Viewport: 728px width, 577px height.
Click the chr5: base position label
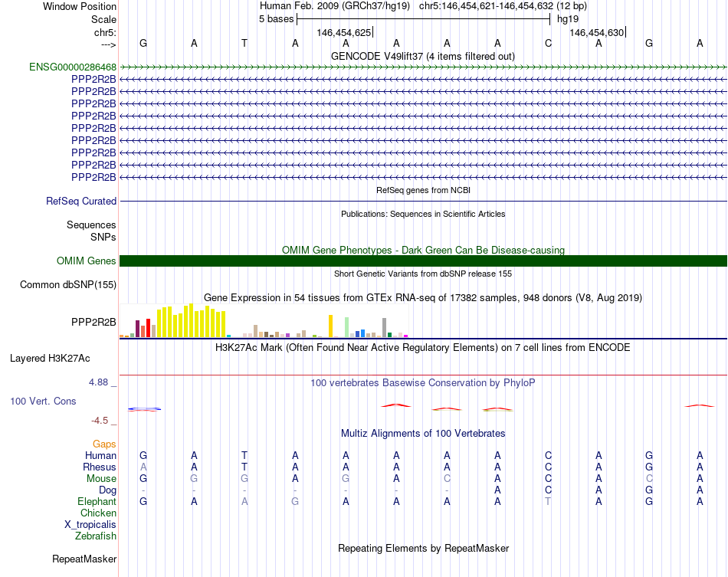coord(106,32)
